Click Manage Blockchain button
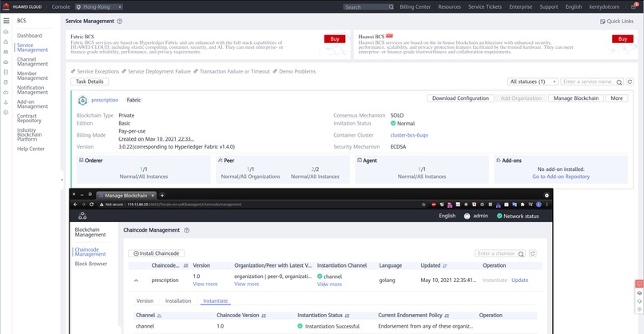The image size is (644, 334). coord(576,98)
